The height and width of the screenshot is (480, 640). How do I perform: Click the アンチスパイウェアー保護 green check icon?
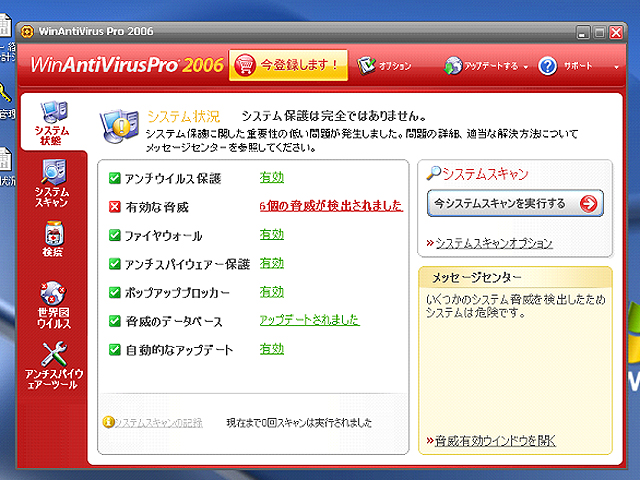(x=115, y=264)
